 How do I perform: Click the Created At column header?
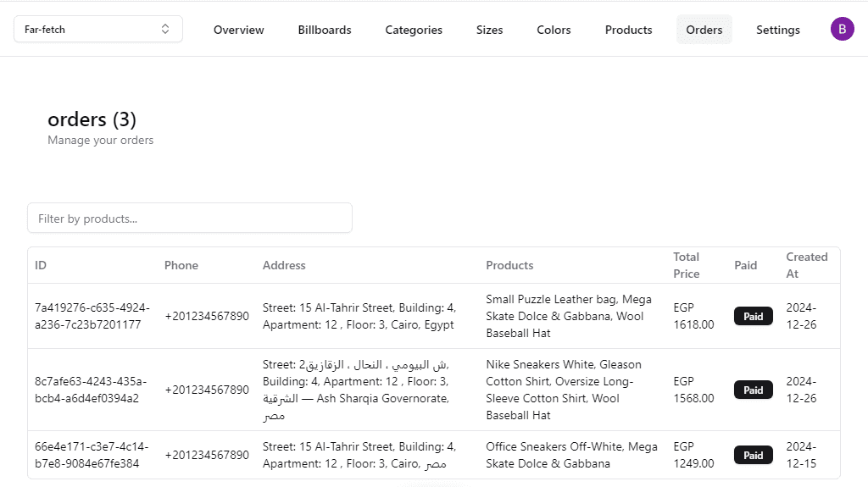[x=807, y=265]
